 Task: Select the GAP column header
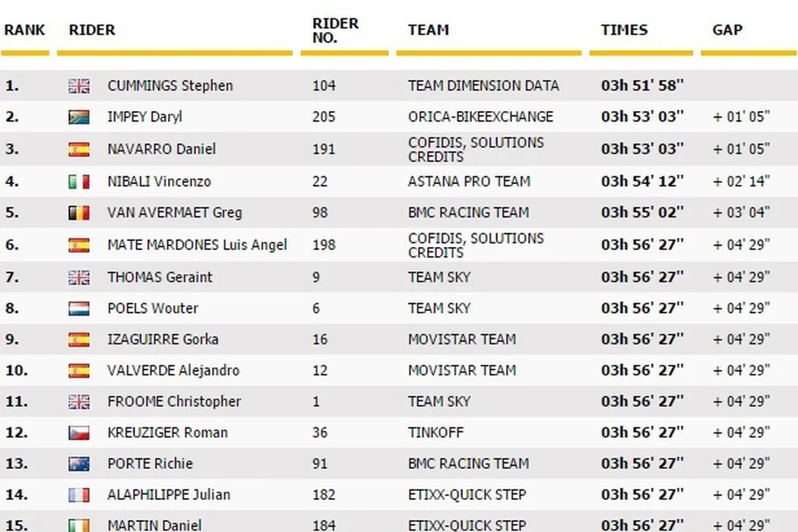point(727,30)
